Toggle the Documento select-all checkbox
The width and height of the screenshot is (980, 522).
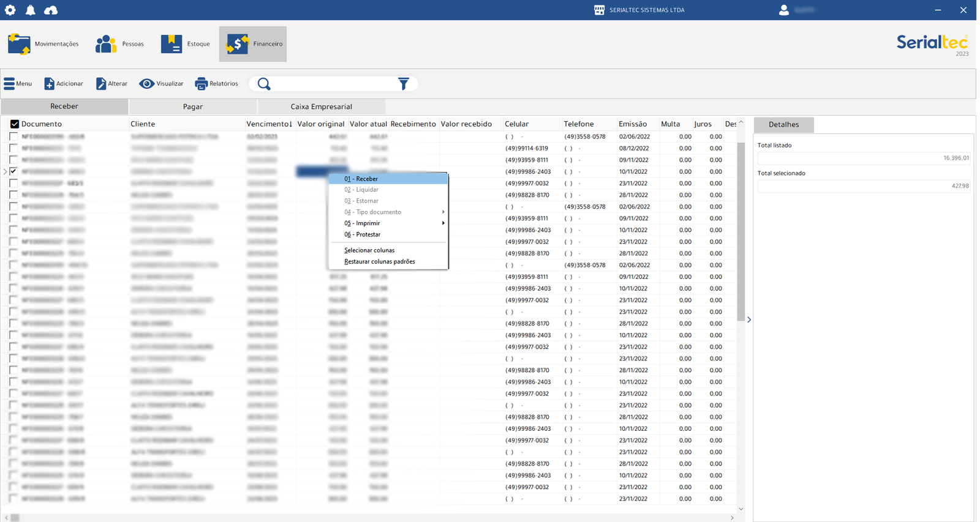pyautogui.click(x=15, y=124)
